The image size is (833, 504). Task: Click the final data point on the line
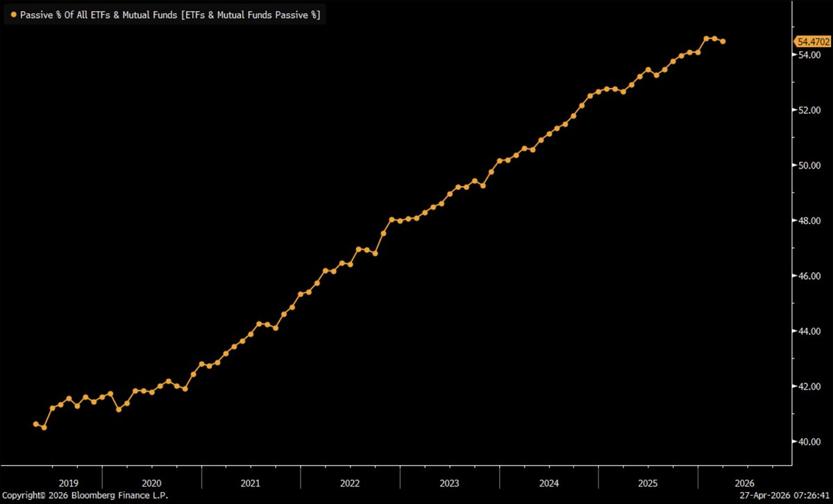click(723, 42)
